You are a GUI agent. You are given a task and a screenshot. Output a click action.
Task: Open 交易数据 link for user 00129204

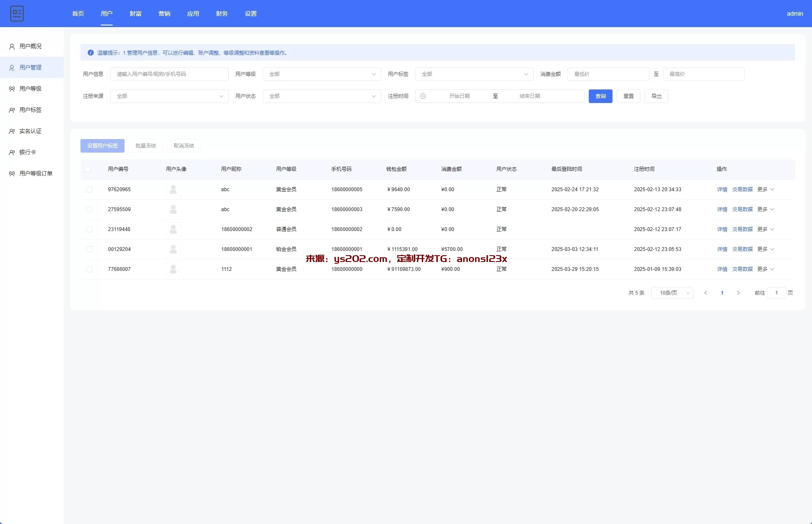coord(742,249)
